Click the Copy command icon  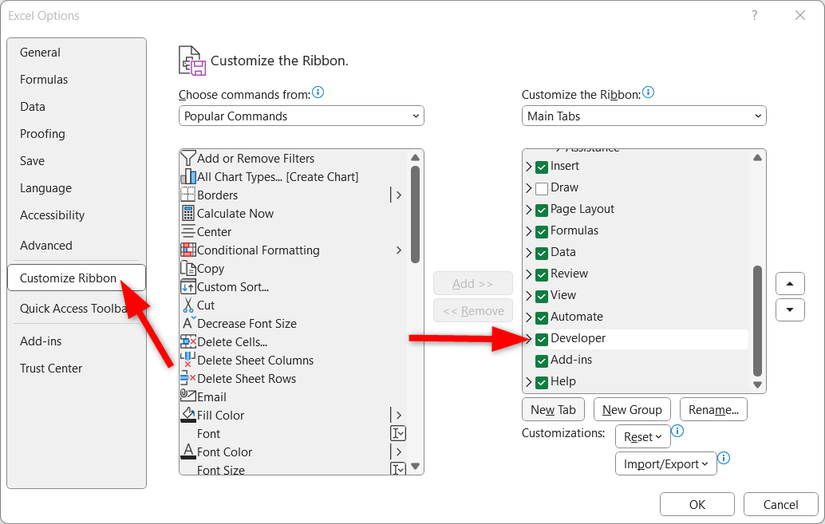pos(188,268)
